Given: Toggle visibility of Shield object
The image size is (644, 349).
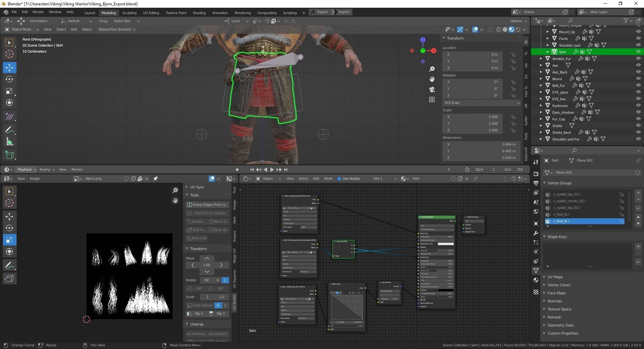Looking at the screenshot, I should click(638, 126).
